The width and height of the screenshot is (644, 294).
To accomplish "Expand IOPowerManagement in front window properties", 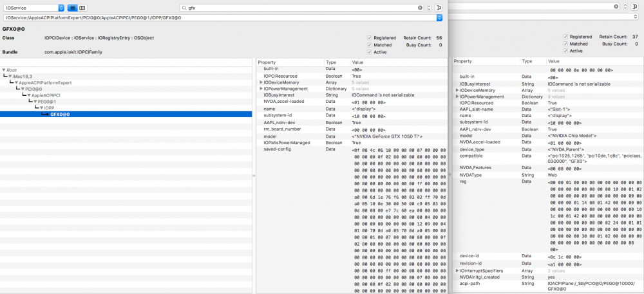I will (261, 89).
